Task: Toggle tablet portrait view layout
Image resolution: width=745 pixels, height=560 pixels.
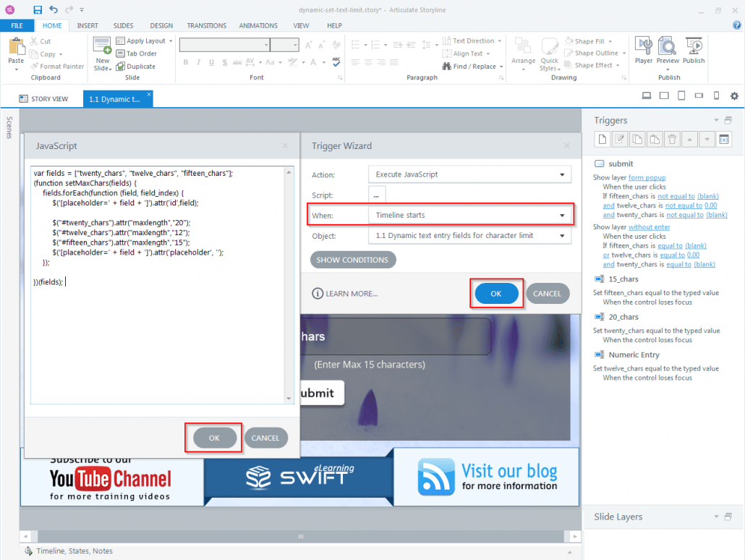Action: (681, 96)
